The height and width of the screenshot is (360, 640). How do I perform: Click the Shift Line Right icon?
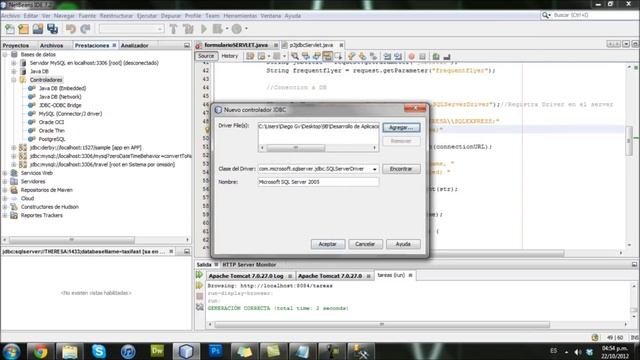point(398,56)
